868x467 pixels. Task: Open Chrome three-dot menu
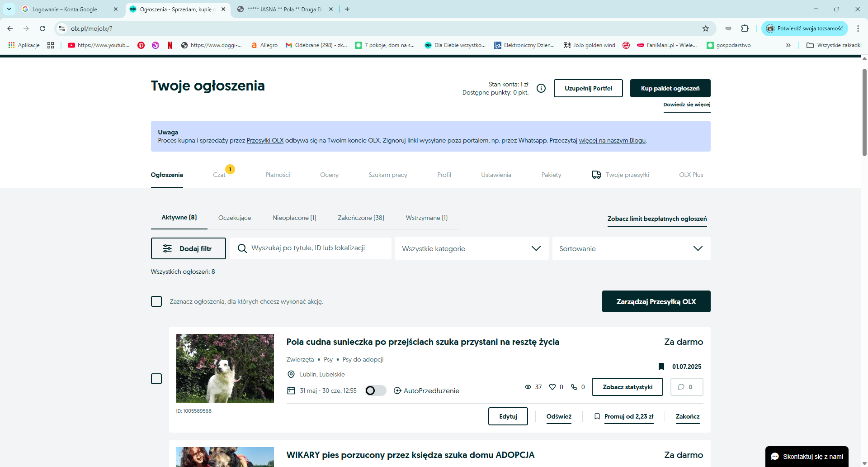[858, 29]
